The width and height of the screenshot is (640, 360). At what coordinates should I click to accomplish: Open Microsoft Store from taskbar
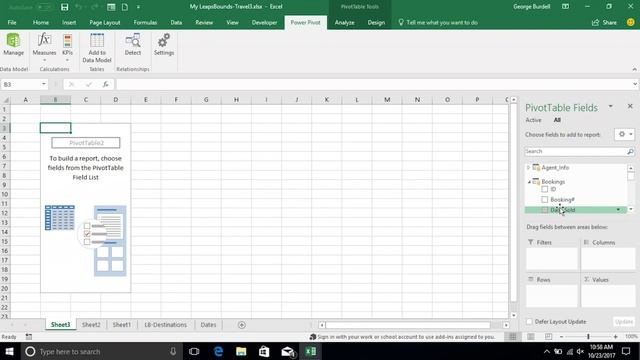point(264,351)
